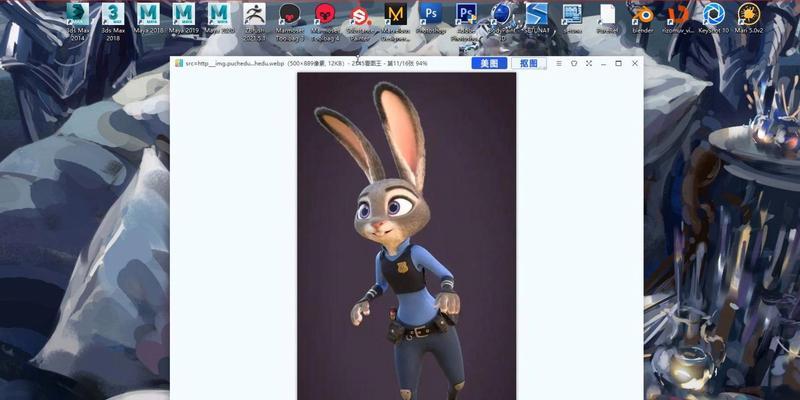Maximize the image viewer window
This screenshot has width=800, height=400.
(619, 63)
